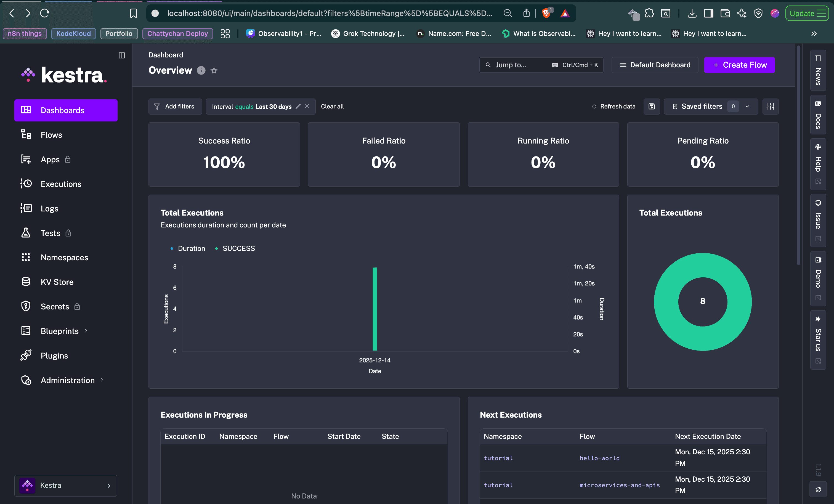The height and width of the screenshot is (504, 834).
Task: Open the chart customization sliders icon
Action: coord(771,106)
